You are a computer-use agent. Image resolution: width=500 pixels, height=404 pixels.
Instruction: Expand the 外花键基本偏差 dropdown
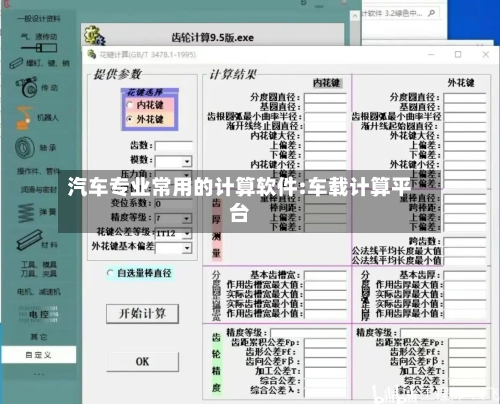pyautogui.click(x=187, y=248)
